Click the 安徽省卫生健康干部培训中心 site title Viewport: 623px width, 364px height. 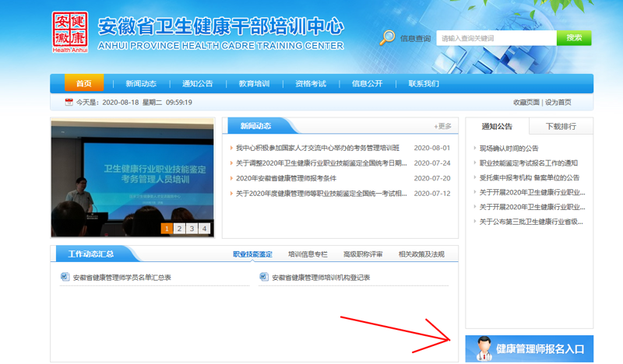pyautogui.click(x=221, y=26)
